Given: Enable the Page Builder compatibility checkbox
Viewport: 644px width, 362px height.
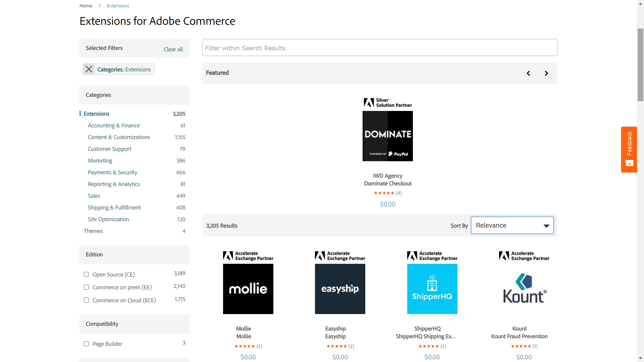Looking at the screenshot, I should pos(87,344).
